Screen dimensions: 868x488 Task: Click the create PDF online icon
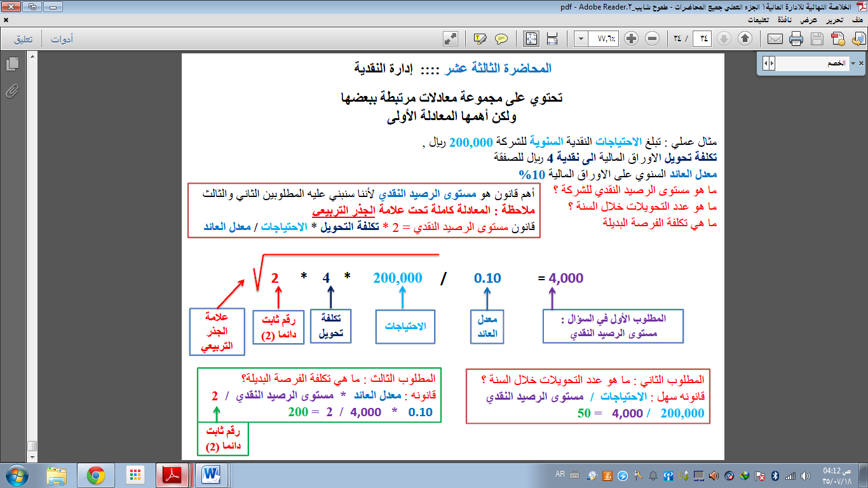click(837, 39)
